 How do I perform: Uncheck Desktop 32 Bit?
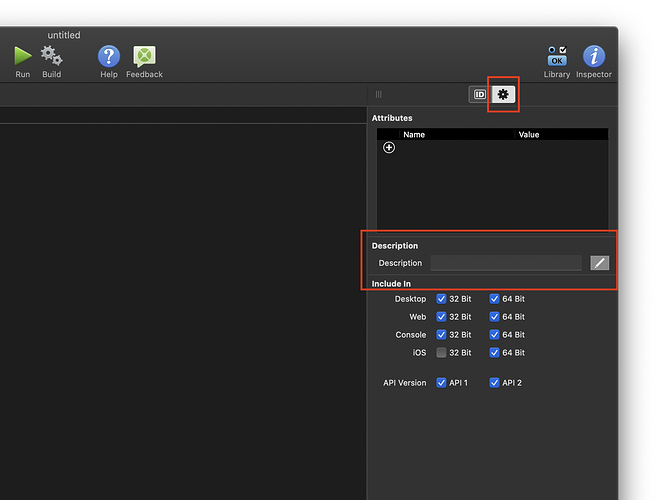(x=441, y=299)
